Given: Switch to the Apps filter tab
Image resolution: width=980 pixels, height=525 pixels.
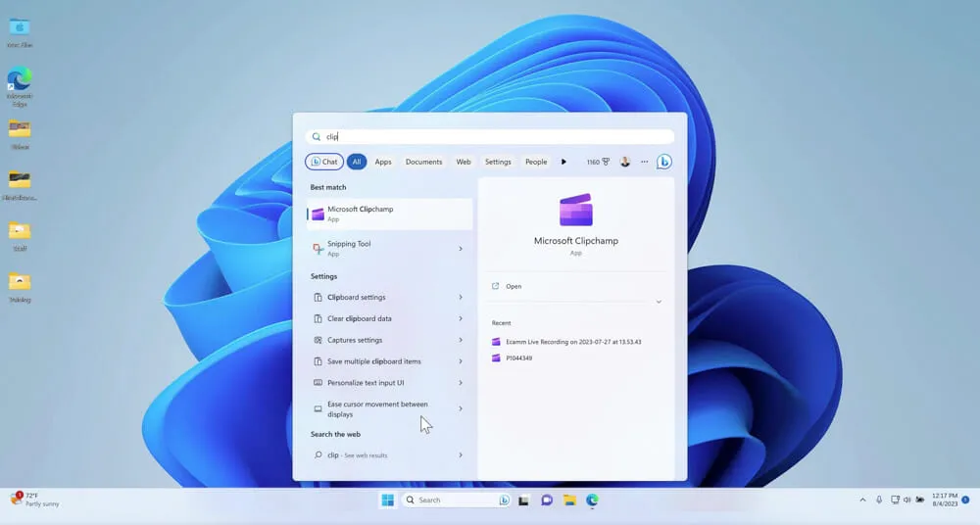Looking at the screenshot, I should [383, 162].
